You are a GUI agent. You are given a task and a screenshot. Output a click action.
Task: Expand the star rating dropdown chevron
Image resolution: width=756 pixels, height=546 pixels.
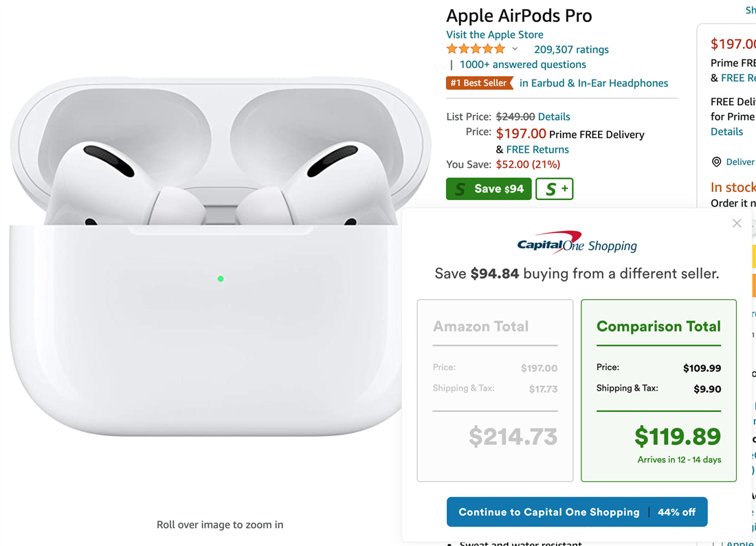(x=515, y=50)
